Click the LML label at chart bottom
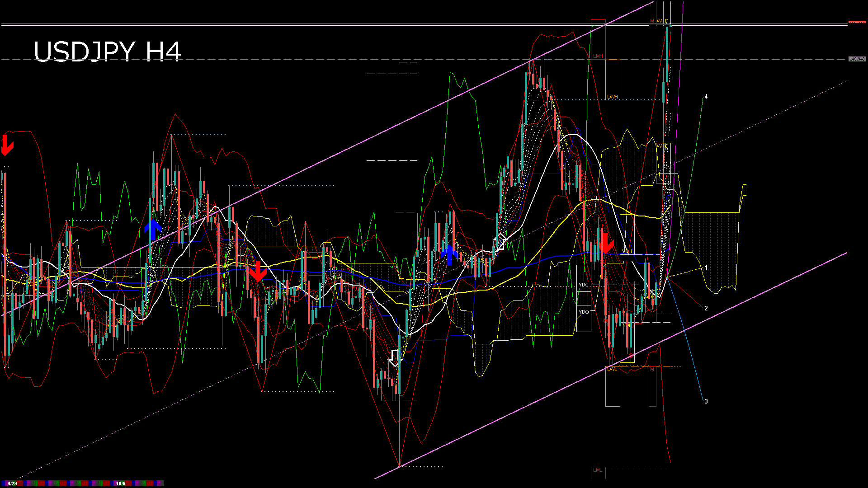The image size is (868, 488). (598, 470)
